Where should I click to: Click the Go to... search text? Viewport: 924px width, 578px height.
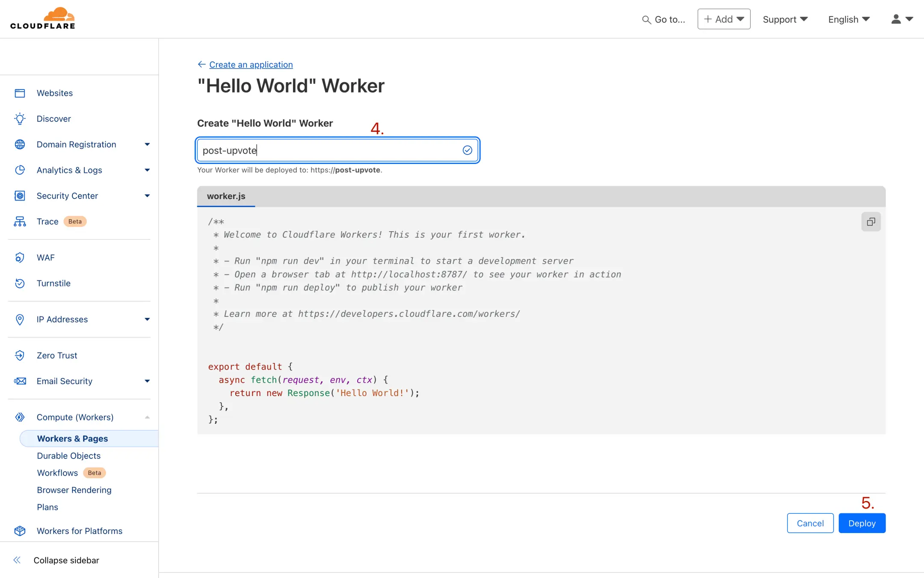(670, 20)
